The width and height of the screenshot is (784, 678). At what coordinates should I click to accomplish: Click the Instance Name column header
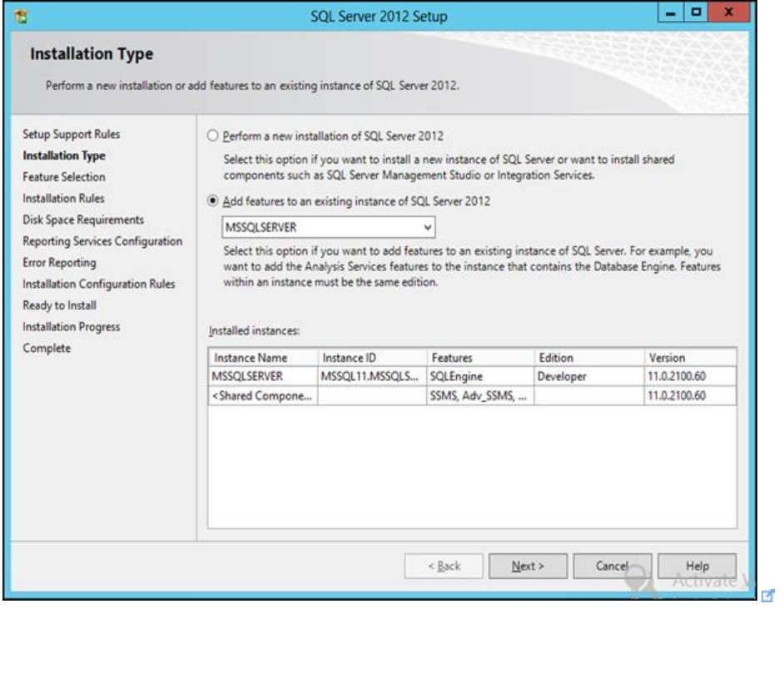[x=263, y=358]
